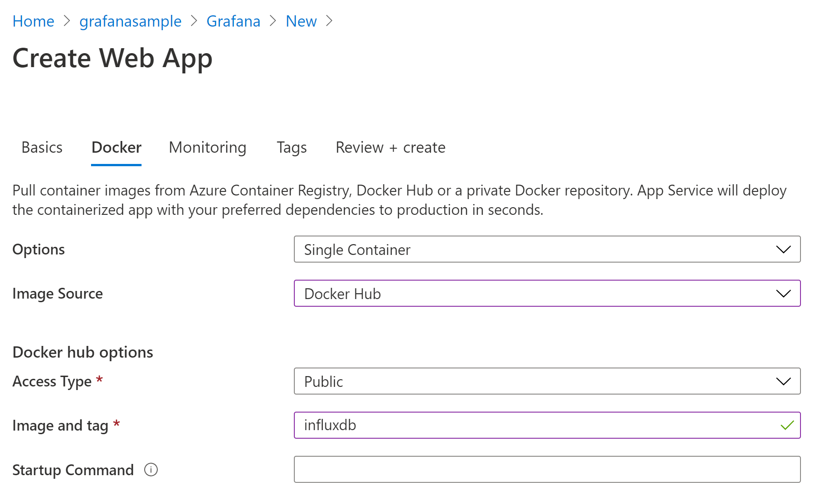This screenshot has height=504, width=814.
Task: Open the Startup Command info icon
Action: tap(151, 470)
